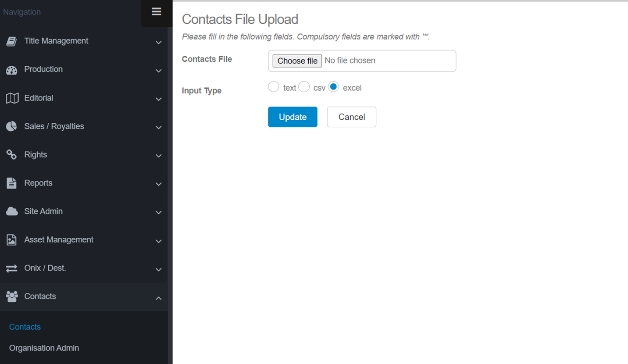This screenshot has width=628, height=364.
Task: Click the 'Contacts File Upload' heading
Action: (x=240, y=19)
